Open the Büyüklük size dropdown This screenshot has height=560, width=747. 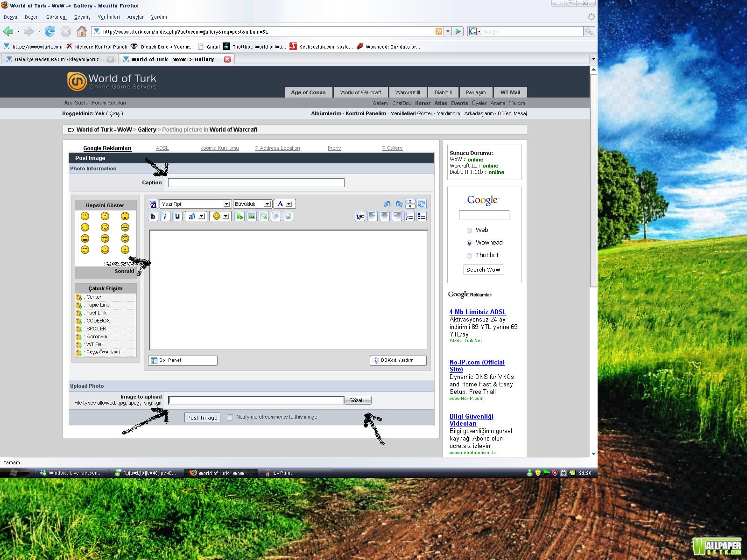tap(252, 204)
